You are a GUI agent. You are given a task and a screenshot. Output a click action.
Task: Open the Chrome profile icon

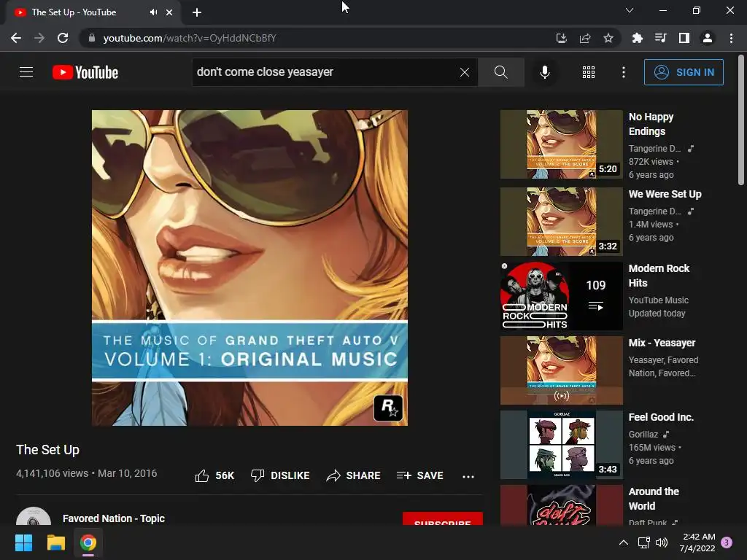click(x=708, y=38)
